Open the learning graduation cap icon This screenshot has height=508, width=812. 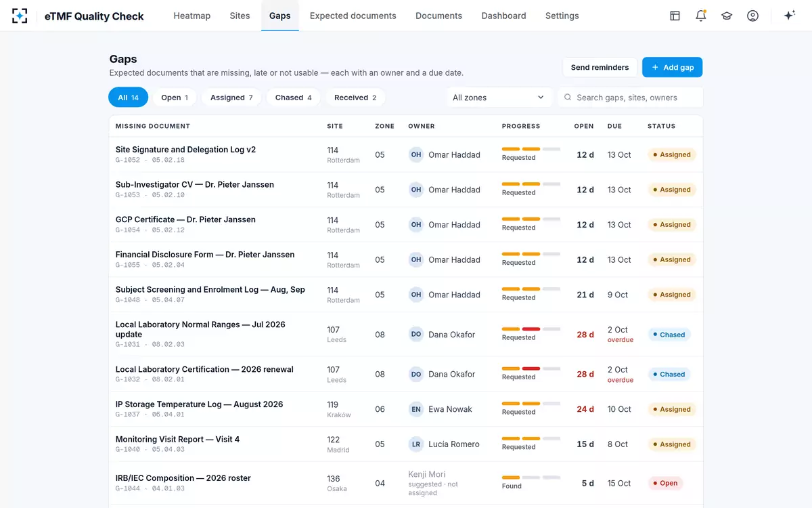(x=727, y=16)
